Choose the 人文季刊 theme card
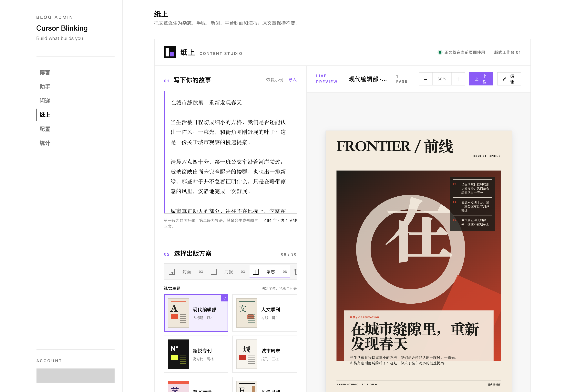This screenshot has height=392, width=565. [265, 313]
